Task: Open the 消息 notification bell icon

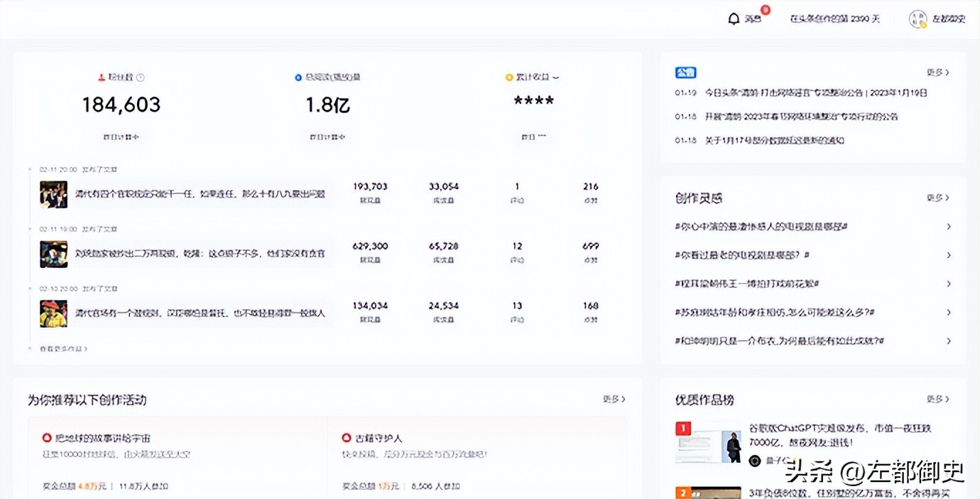Action: [735, 18]
